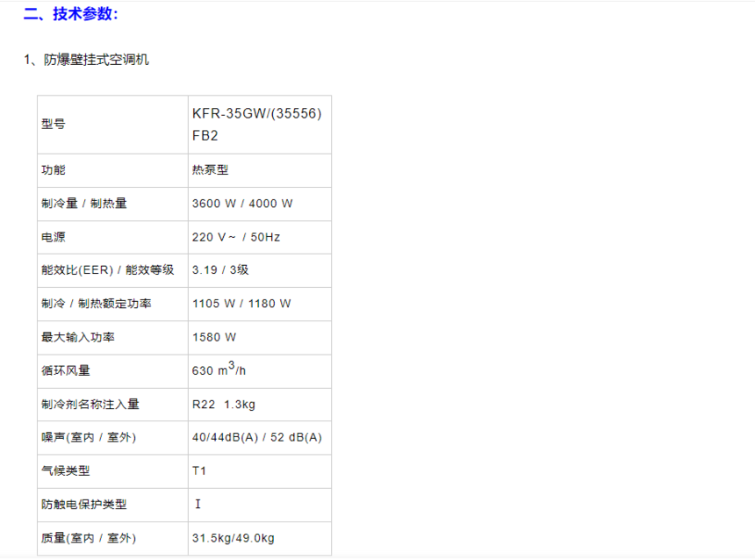Click the value 'T1'
The width and height of the screenshot is (755, 560).
pos(199,471)
